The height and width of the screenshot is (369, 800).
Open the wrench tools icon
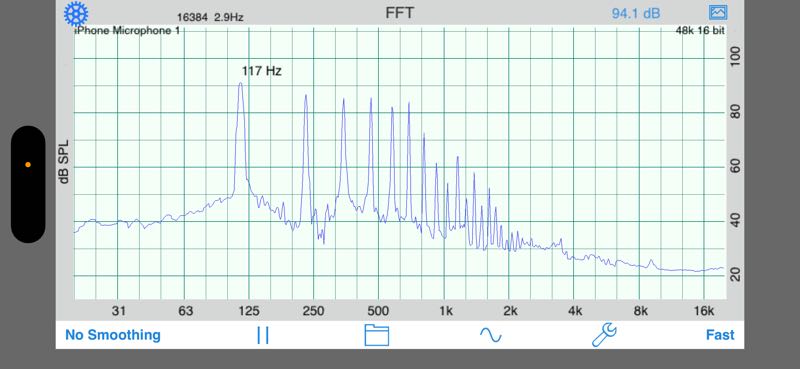click(x=604, y=335)
